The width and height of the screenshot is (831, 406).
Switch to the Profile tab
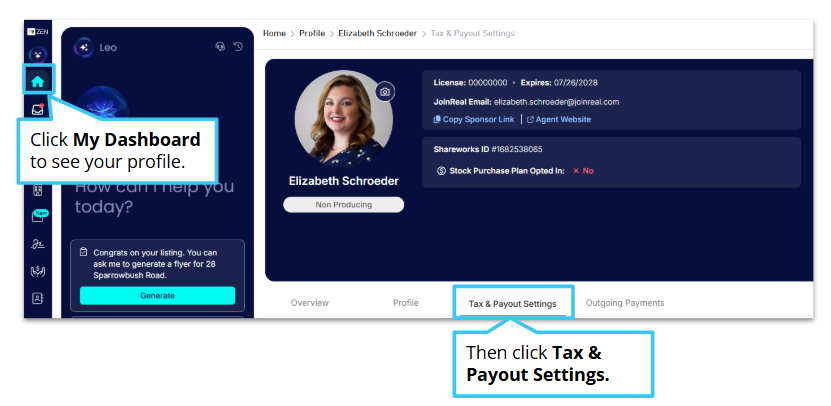click(x=406, y=303)
